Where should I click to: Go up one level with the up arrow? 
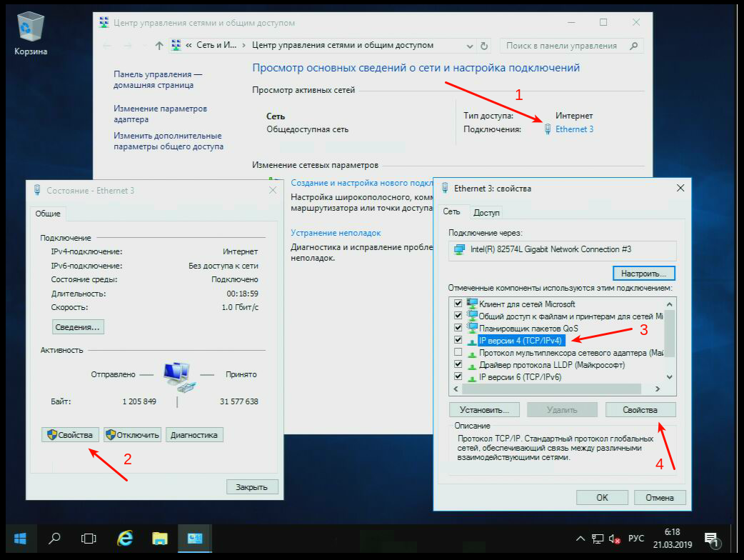click(x=159, y=46)
